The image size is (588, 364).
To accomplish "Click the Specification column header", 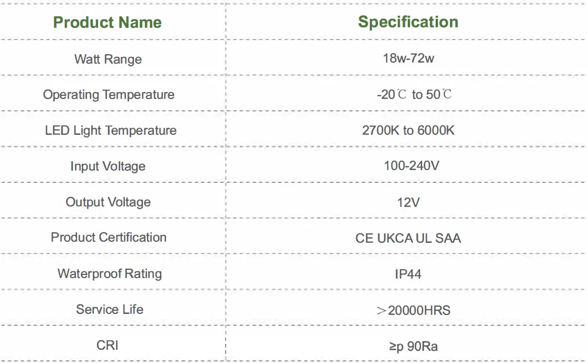I will point(408,22).
